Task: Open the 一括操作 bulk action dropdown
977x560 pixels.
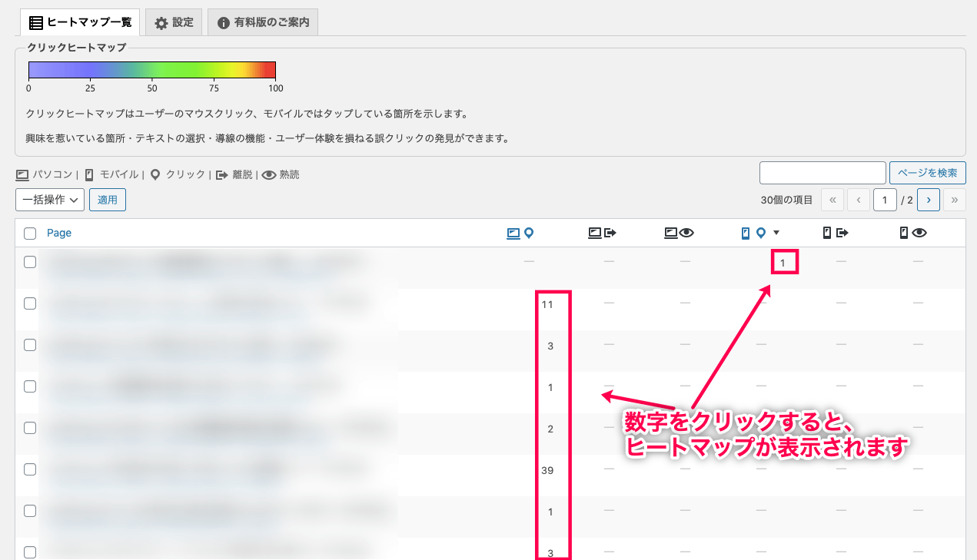Action: click(50, 200)
